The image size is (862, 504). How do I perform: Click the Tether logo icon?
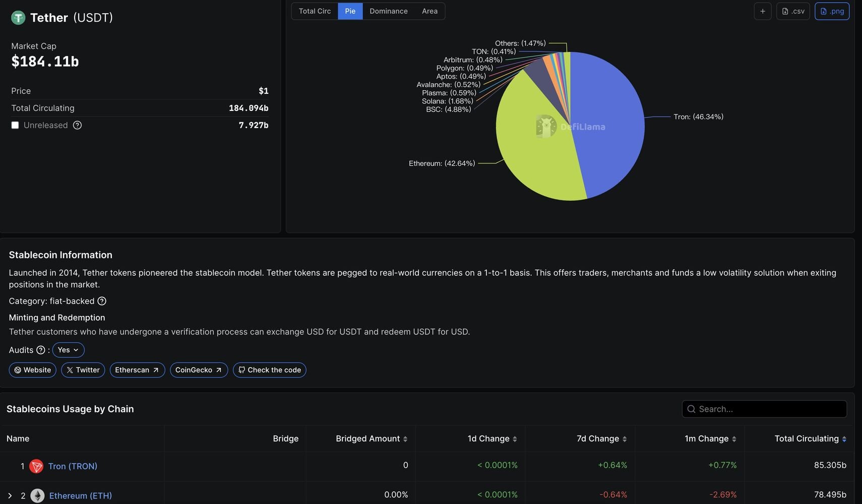pyautogui.click(x=18, y=18)
